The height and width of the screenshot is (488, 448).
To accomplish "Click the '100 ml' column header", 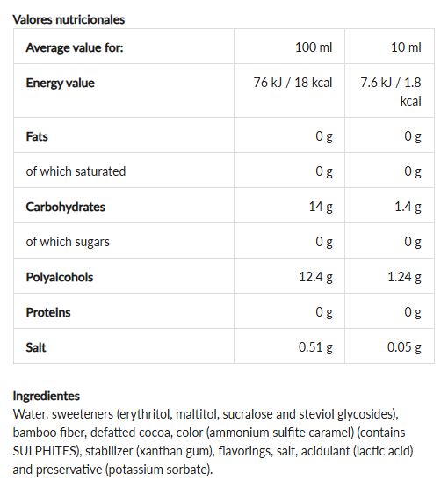I will pos(314,47).
